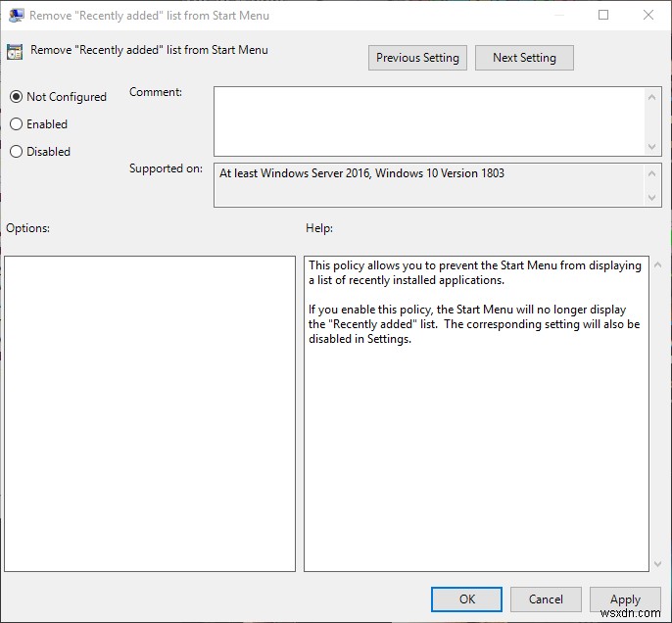
Task: Click the empty Options pane
Action: [150, 414]
